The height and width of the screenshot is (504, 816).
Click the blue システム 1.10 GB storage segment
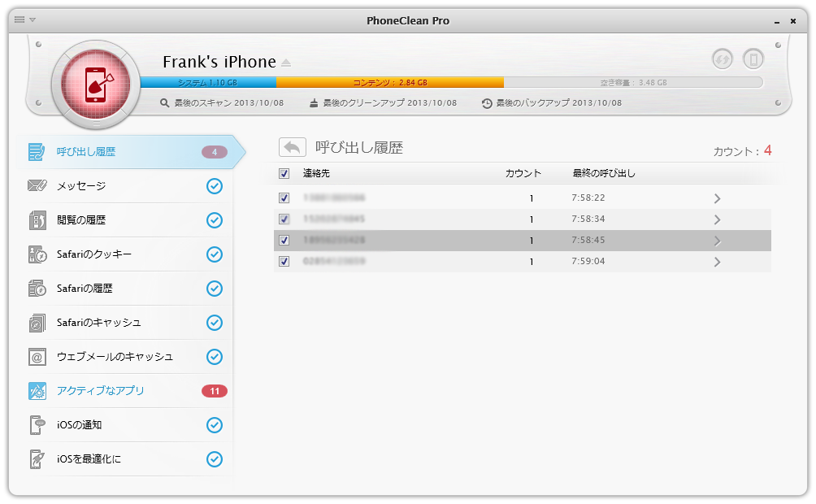208,82
